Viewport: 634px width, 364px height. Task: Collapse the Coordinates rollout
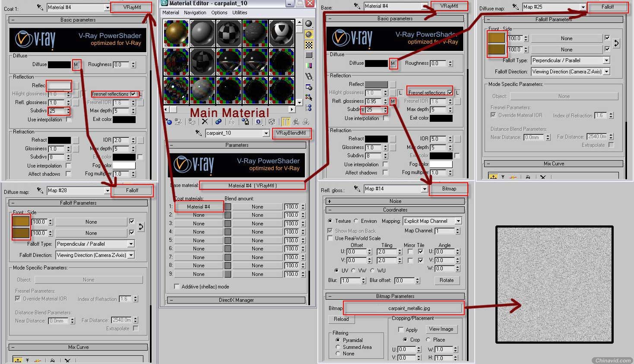395,210
